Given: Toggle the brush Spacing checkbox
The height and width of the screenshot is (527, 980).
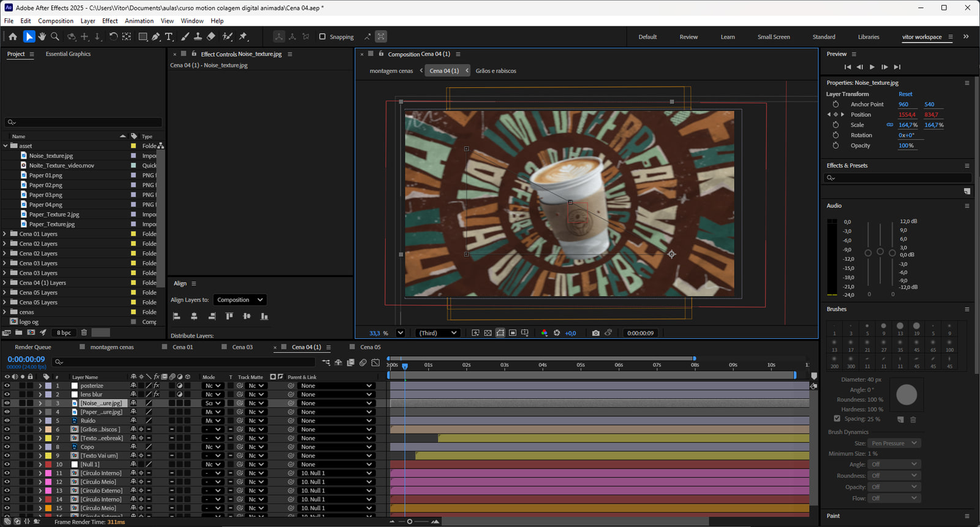Looking at the screenshot, I should (x=837, y=419).
